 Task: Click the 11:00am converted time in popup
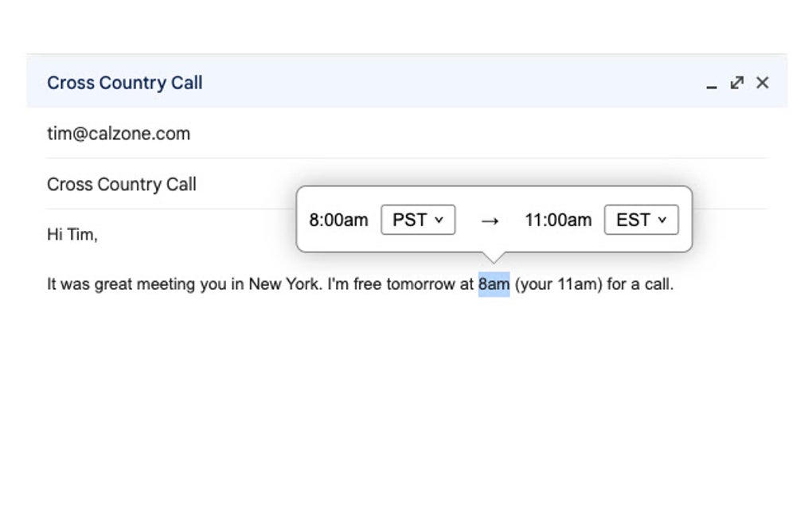click(558, 221)
